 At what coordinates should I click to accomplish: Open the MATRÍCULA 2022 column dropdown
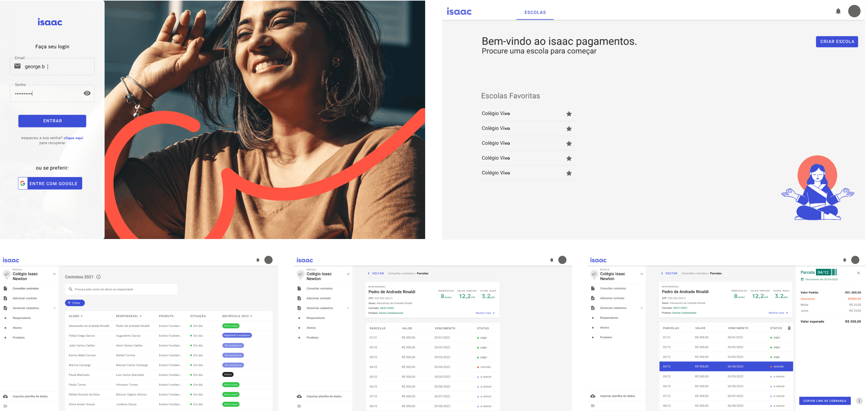tap(251, 316)
